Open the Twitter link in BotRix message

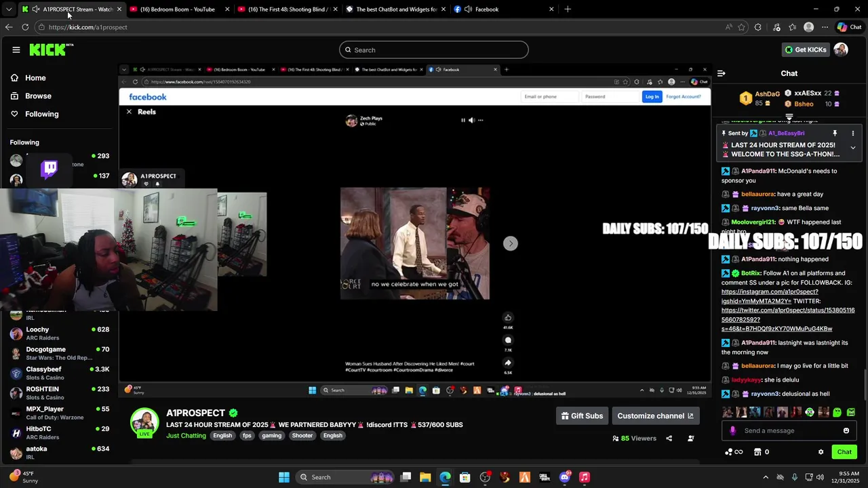click(x=788, y=319)
